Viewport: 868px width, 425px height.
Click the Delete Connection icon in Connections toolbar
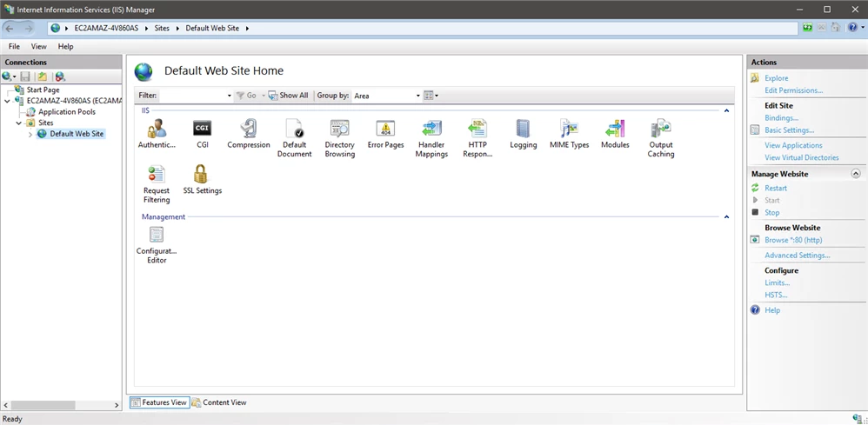click(60, 77)
